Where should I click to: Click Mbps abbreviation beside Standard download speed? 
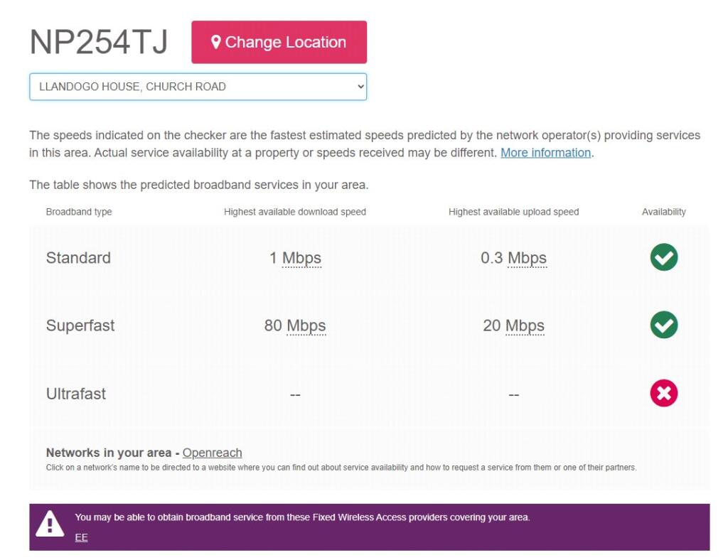[301, 258]
